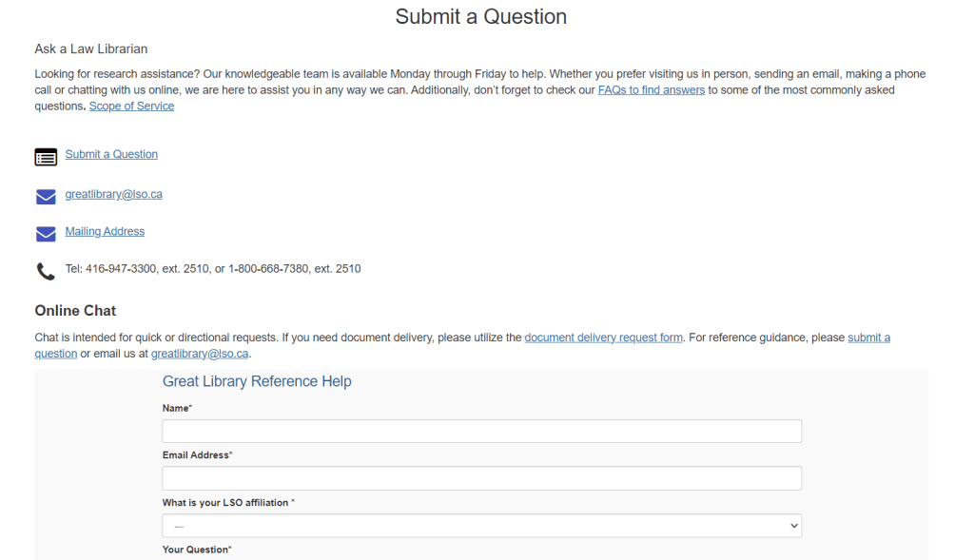
Task: Open the document delivery request form link
Action: click(x=603, y=338)
